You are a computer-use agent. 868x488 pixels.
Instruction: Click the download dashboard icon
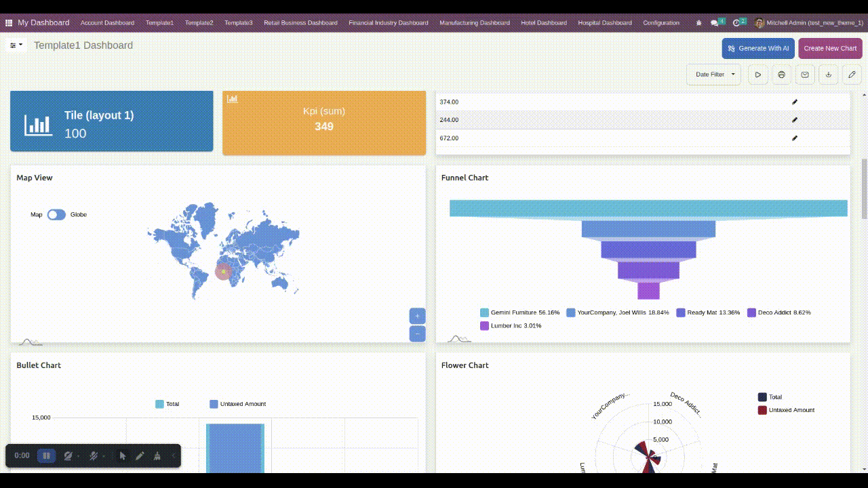[829, 75]
